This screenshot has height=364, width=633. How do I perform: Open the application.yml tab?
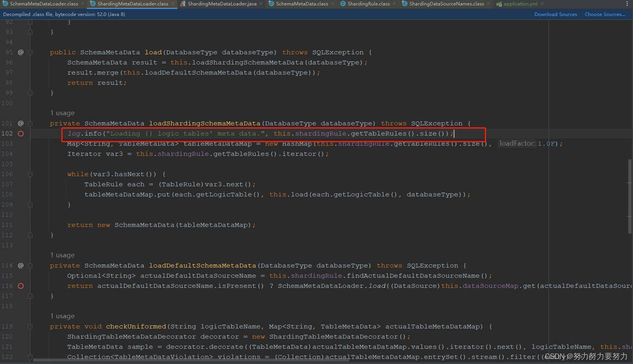(520, 4)
